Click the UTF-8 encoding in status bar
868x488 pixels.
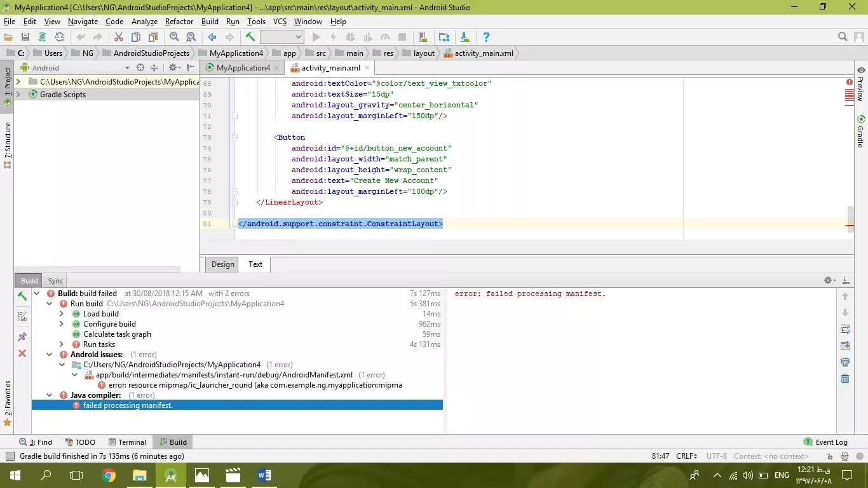[x=716, y=456]
